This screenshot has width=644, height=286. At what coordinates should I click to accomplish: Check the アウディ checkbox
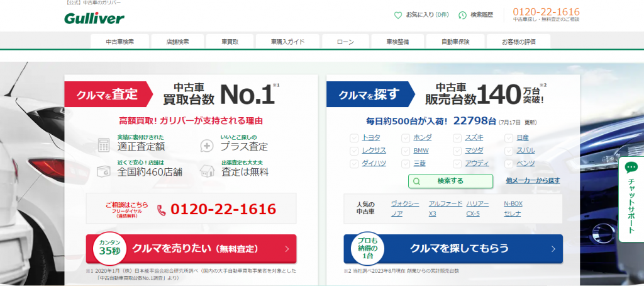[457, 164]
